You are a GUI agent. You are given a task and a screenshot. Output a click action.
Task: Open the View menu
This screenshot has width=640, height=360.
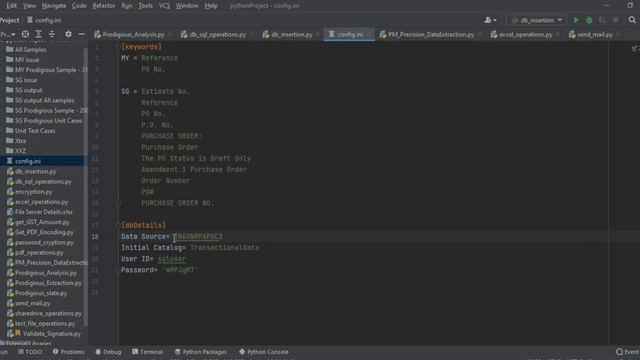29,6
